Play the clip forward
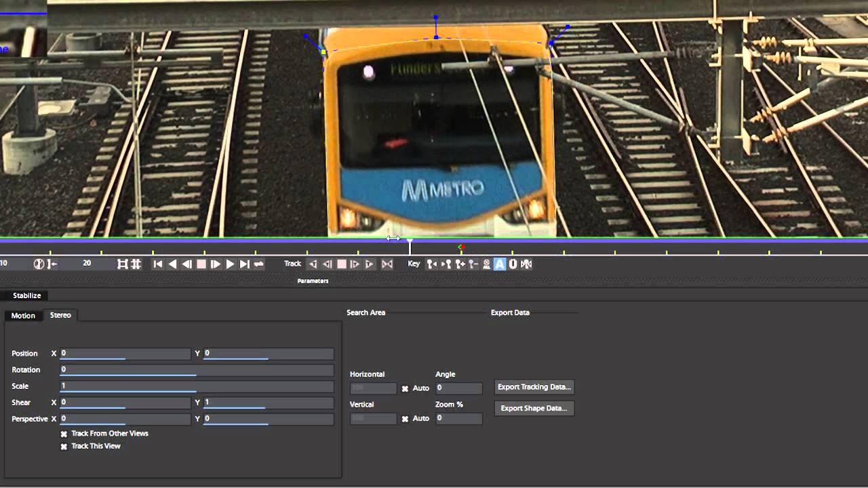Image resolution: width=868 pixels, height=488 pixels. [230, 264]
